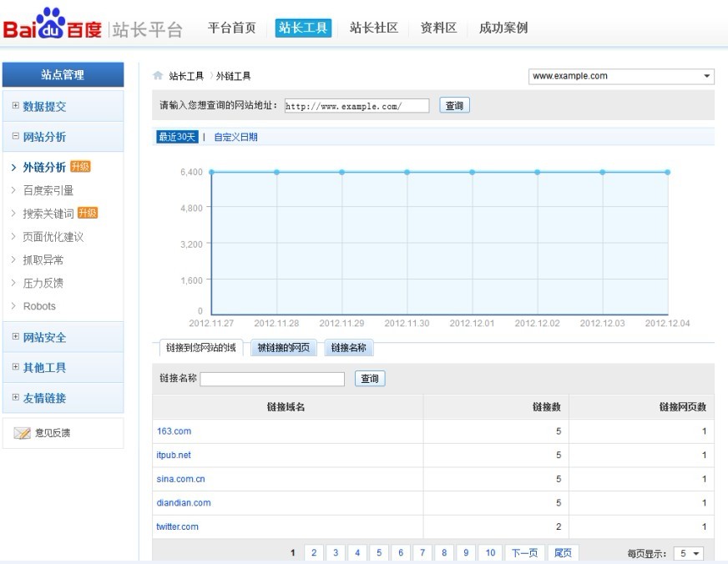Viewport: 728px width, 564px height.
Task: Click 查询 button next to URL field
Action: point(454,106)
